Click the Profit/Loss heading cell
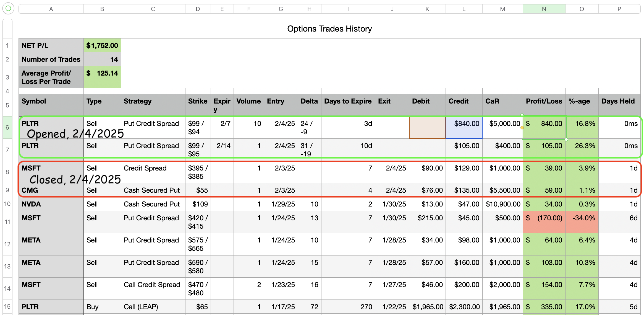 coord(544,105)
